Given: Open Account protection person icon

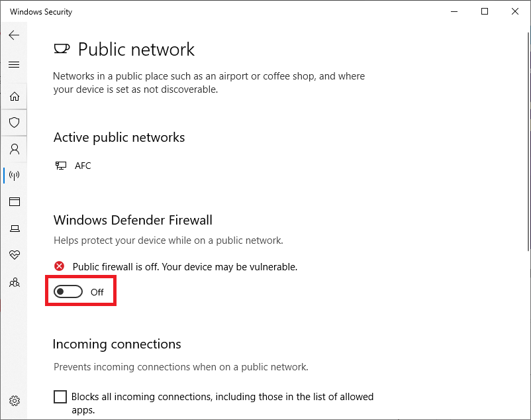Looking at the screenshot, I should (14, 149).
